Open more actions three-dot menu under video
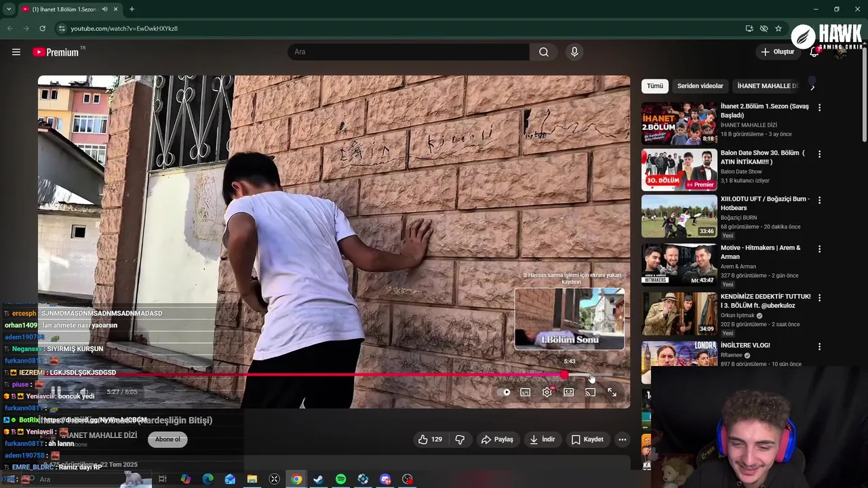 623,439
